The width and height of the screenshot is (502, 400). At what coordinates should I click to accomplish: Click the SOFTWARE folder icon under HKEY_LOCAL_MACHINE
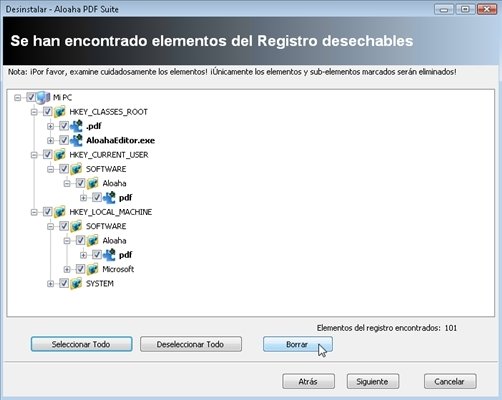coord(76,226)
